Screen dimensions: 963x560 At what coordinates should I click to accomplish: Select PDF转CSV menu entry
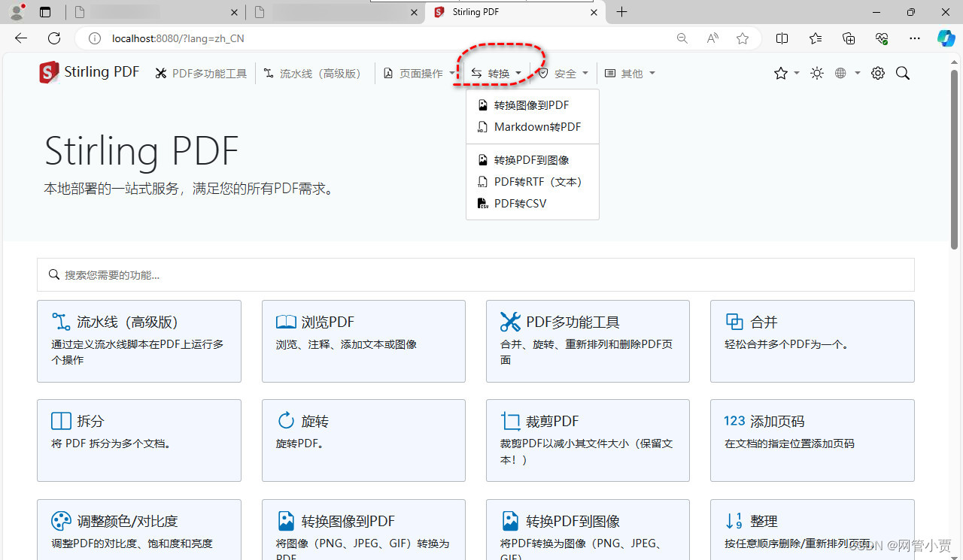point(533,204)
